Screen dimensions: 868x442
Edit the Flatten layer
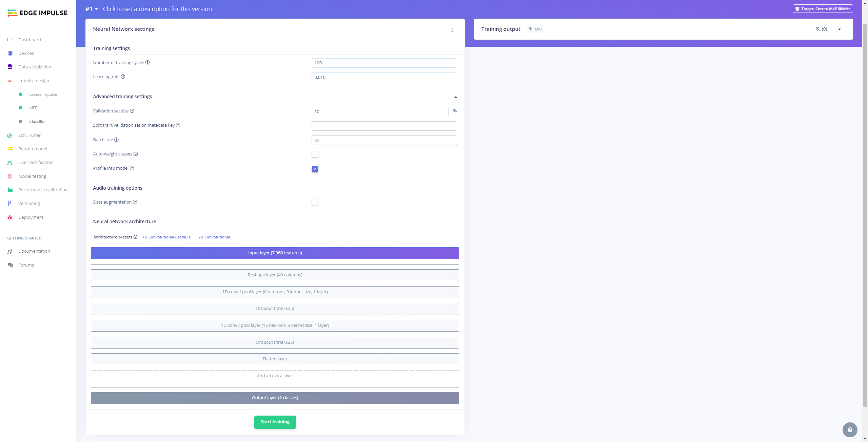[x=275, y=359]
